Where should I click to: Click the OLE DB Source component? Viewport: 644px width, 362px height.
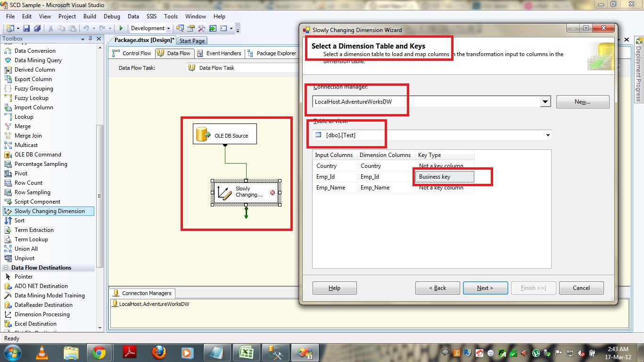(225, 135)
